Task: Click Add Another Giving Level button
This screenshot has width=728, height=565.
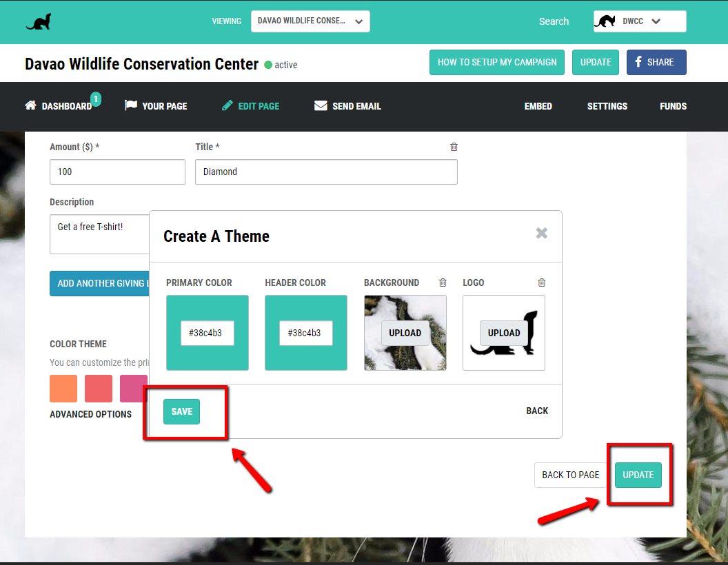Action: tap(100, 283)
